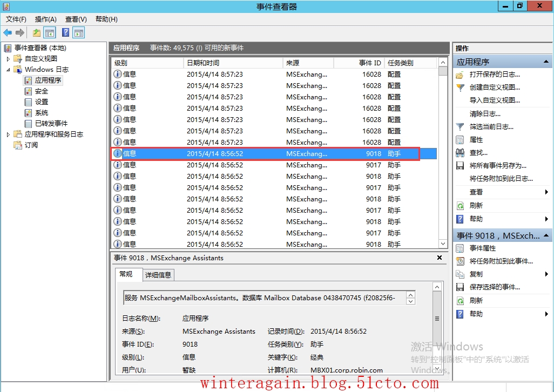Click 刷新 under 应用程序 actions
This screenshot has height=392, width=554.
click(476, 206)
